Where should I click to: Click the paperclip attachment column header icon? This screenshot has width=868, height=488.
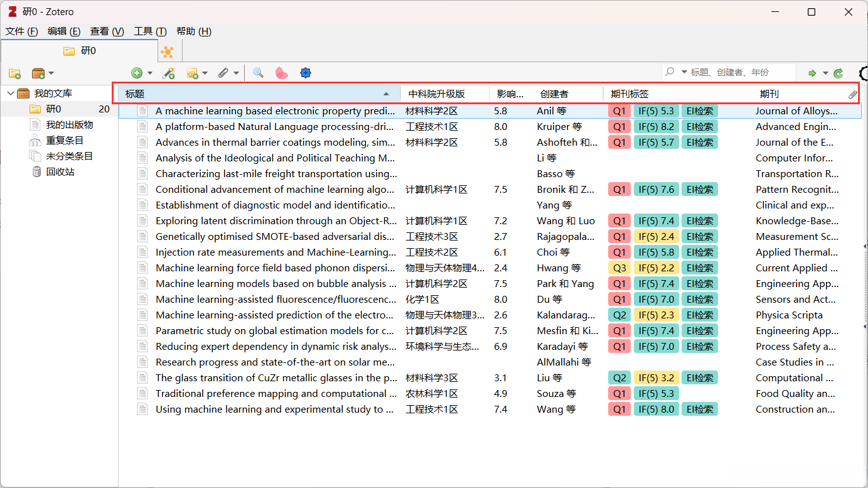click(852, 94)
